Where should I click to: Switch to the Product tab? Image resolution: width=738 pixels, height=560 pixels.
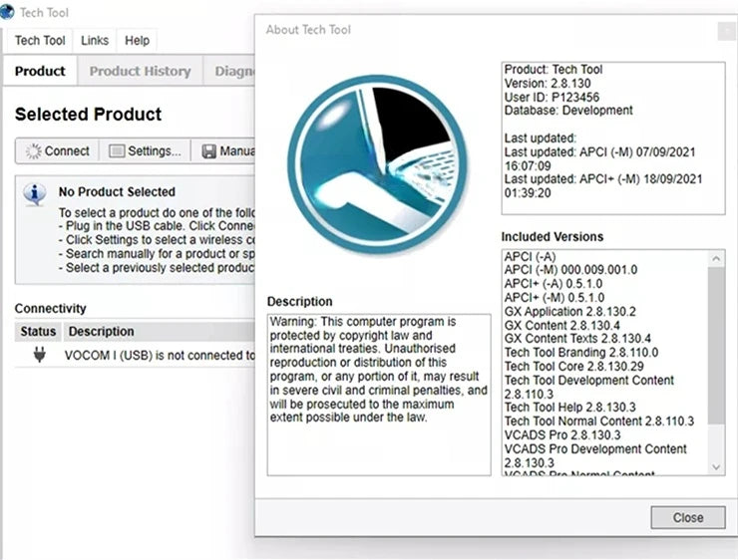click(40, 71)
